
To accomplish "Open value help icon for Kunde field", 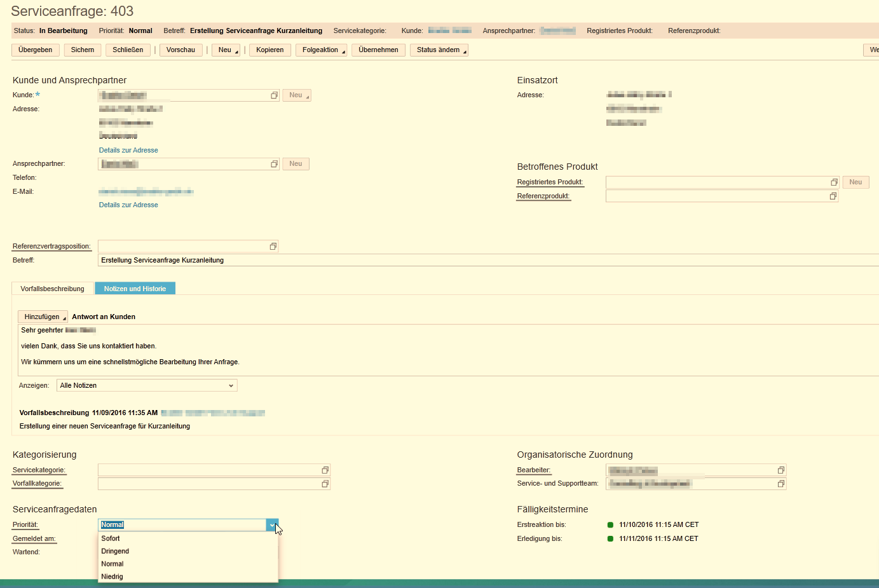I will click(x=275, y=95).
